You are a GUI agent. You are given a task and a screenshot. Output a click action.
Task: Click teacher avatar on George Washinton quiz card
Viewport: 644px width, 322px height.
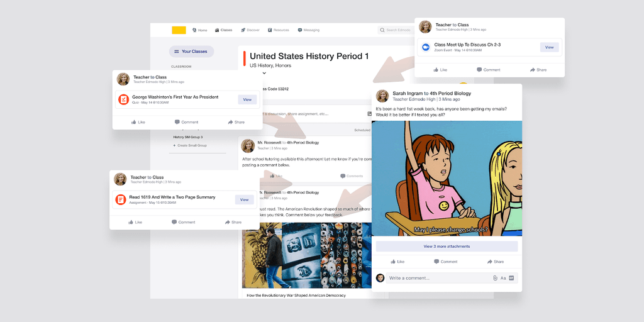(123, 79)
